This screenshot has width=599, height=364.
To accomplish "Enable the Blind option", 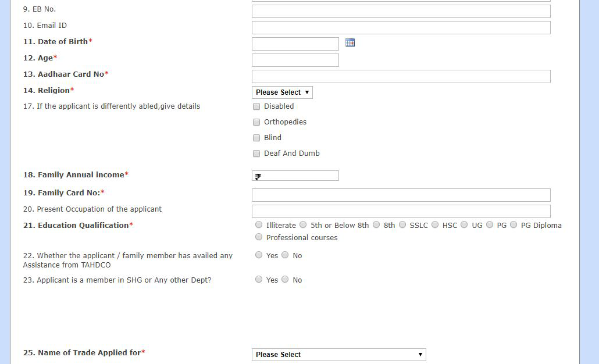I will (x=256, y=138).
